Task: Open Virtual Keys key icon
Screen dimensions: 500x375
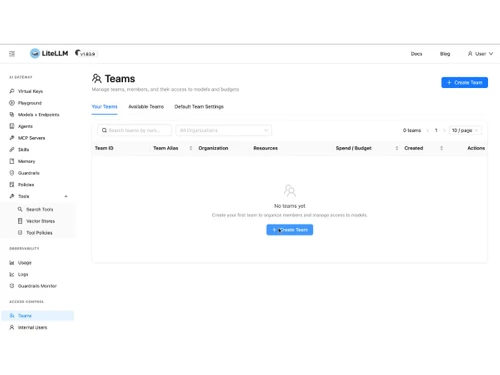Action: pyautogui.click(x=12, y=91)
